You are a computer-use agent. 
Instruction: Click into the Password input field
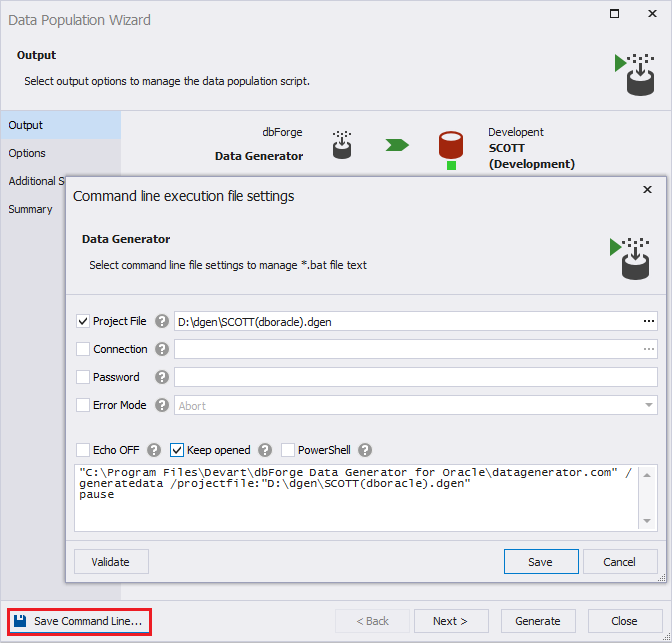pyautogui.click(x=416, y=377)
